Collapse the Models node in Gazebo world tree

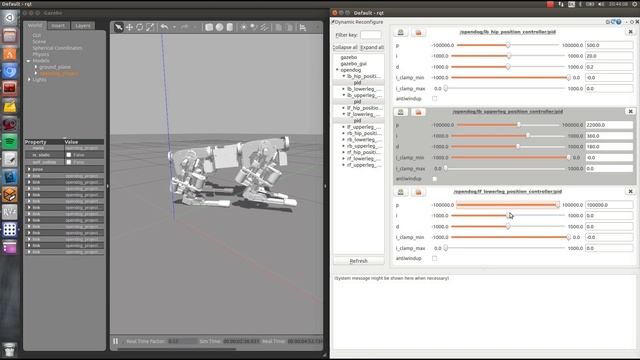click(29, 61)
